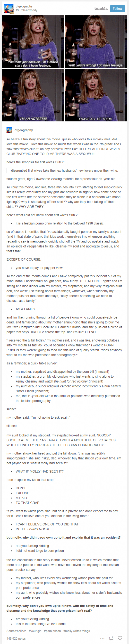Image resolution: width=129 pixels, height=644 pixels.
Task: Open the bellecs source link
Action: point(21,631)
